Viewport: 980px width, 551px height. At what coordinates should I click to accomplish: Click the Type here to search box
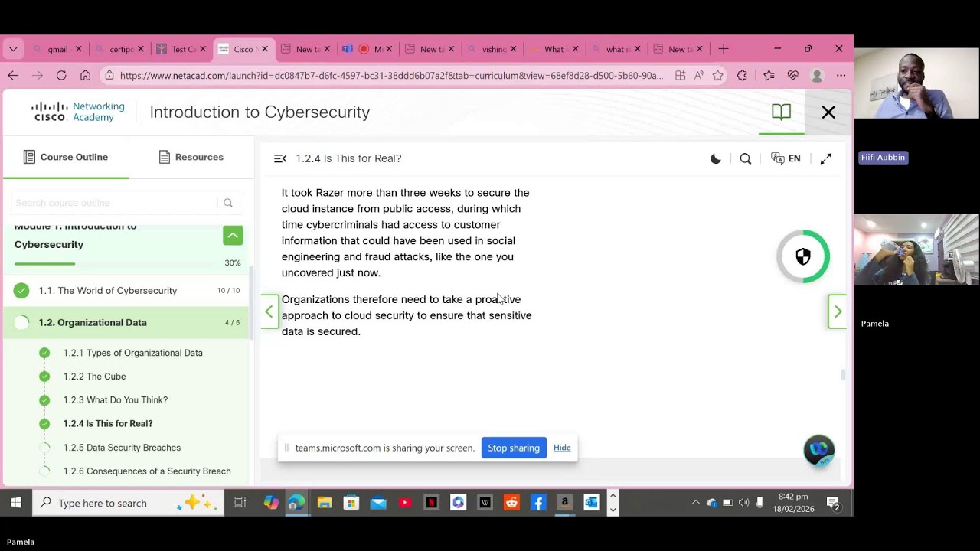tap(128, 503)
